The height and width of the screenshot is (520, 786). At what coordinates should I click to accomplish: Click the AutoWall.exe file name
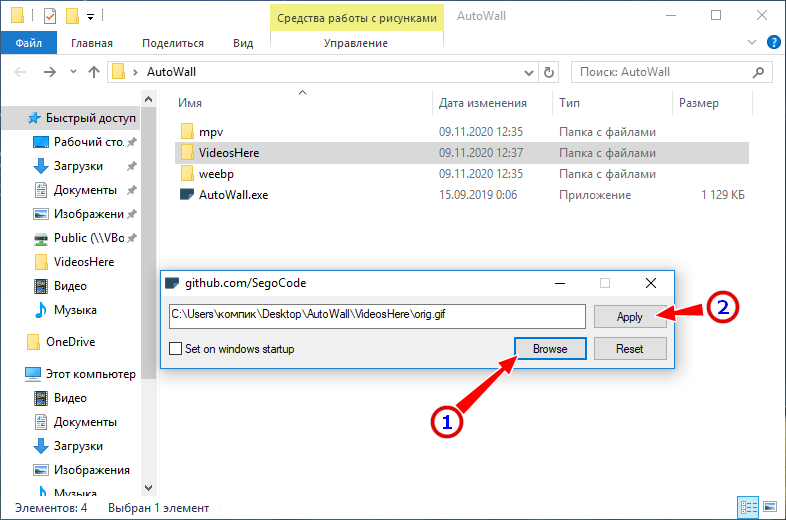pyautogui.click(x=234, y=195)
